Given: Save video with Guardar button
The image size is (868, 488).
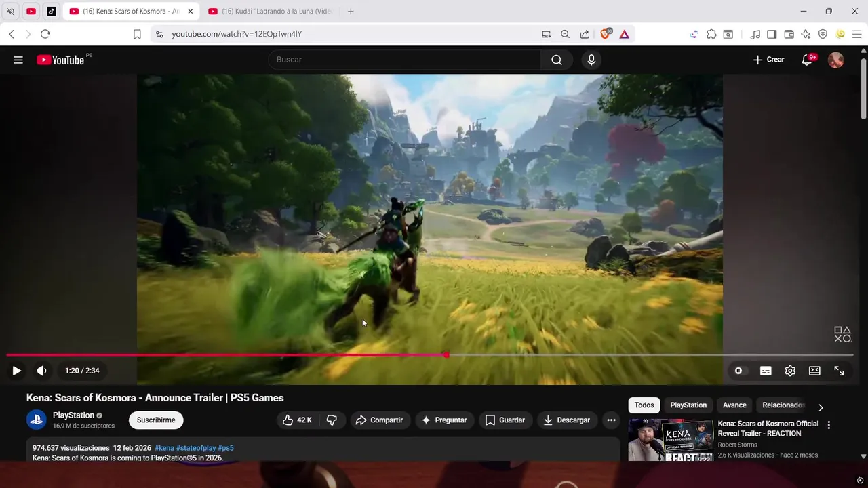Looking at the screenshot, I should click(505, 420).
